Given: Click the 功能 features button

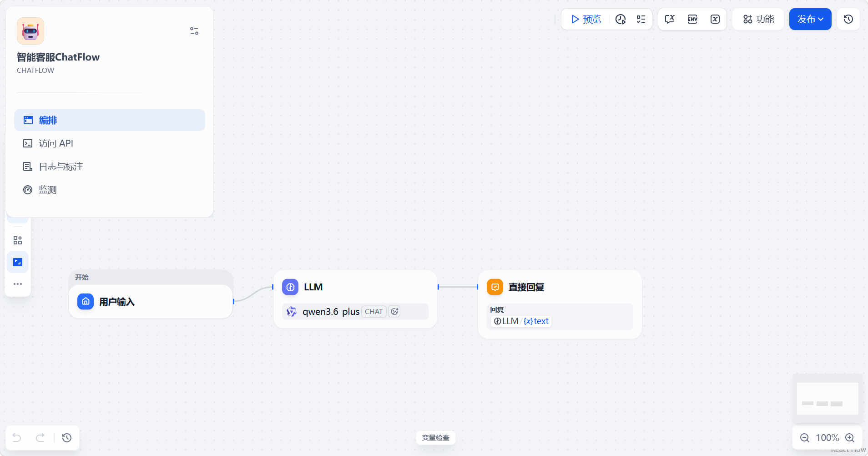Looking at the screenshot, I should coord(758,19).
